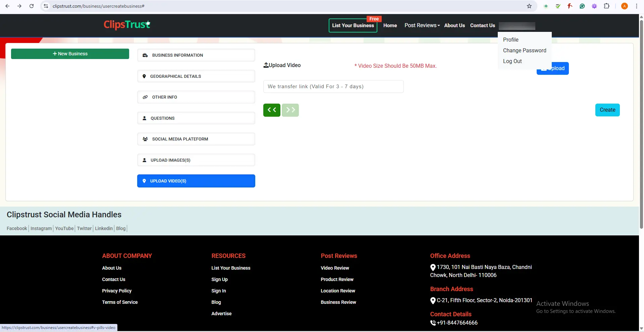Click the page vertical scrollbar
644x332 pixels.
pos(641,124)
